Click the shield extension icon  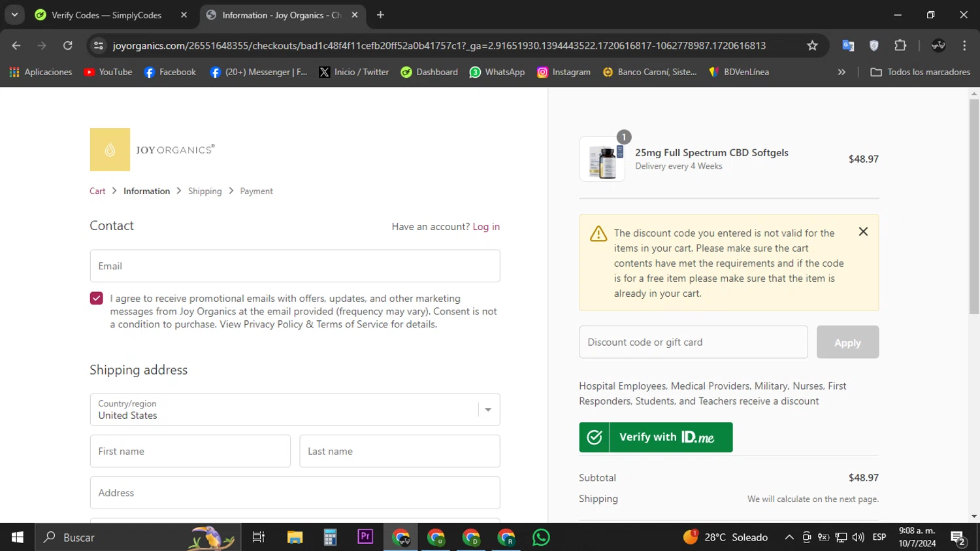pos(874,46)
